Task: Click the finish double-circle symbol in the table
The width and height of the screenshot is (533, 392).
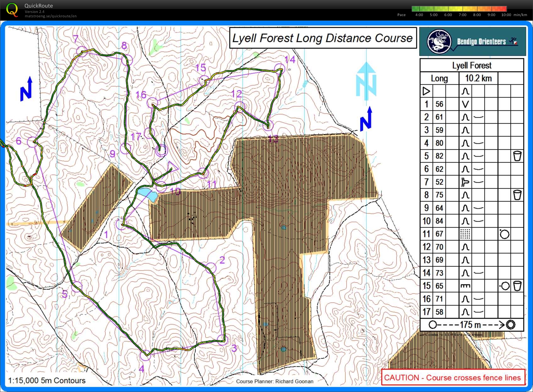Action: 511,324
